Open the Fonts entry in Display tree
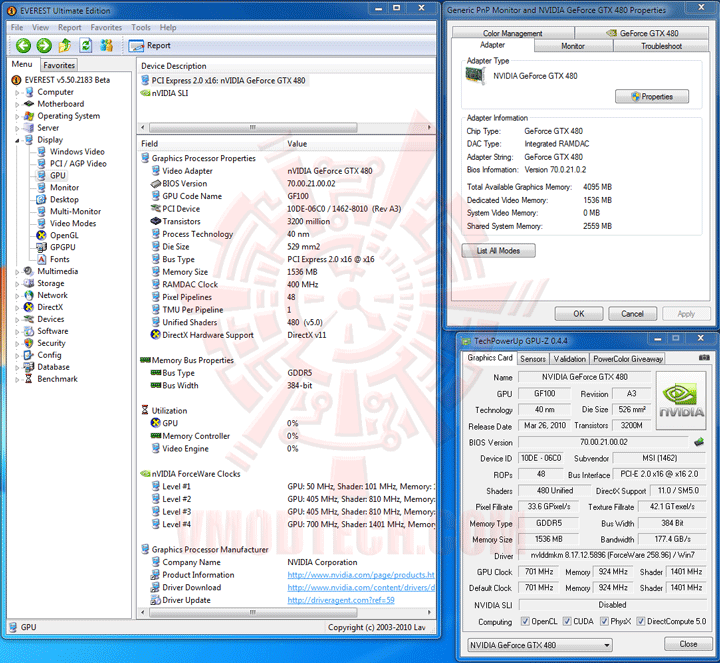This screenshot has width=720, height=663. pos(59,259)
